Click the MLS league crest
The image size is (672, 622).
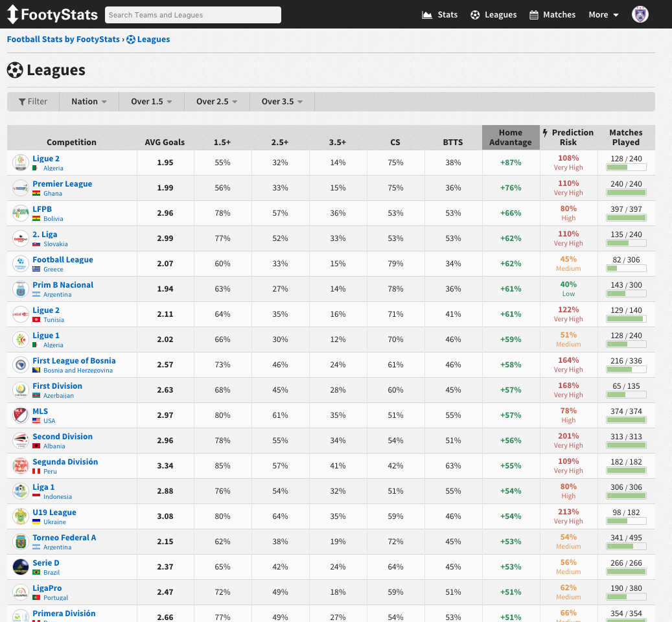(20, 415)
